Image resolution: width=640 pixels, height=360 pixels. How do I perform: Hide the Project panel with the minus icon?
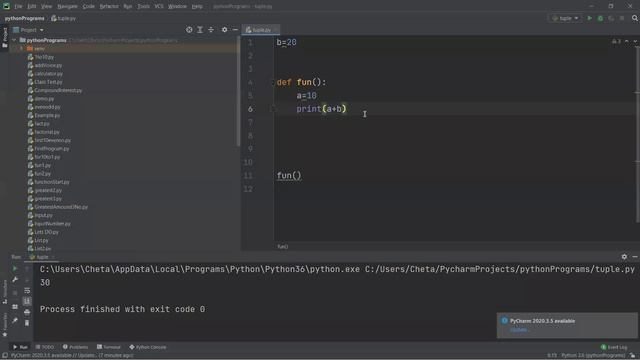tap(235, 30)
